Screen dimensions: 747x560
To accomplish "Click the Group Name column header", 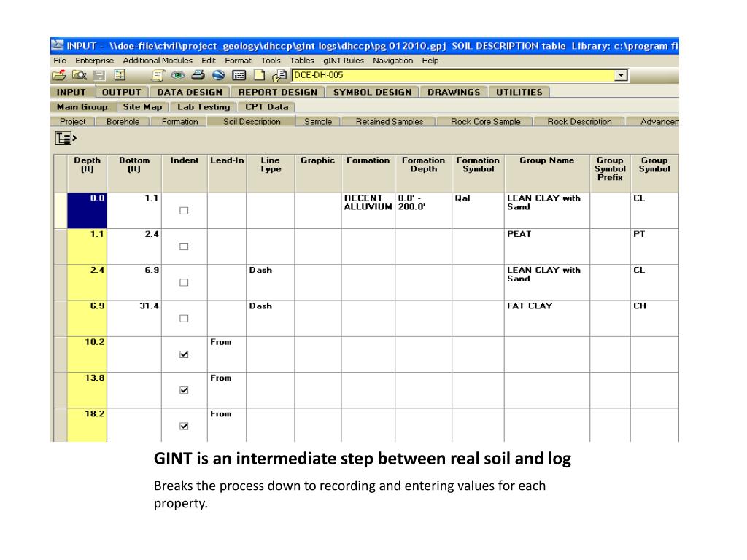I will tap(547, 174).
